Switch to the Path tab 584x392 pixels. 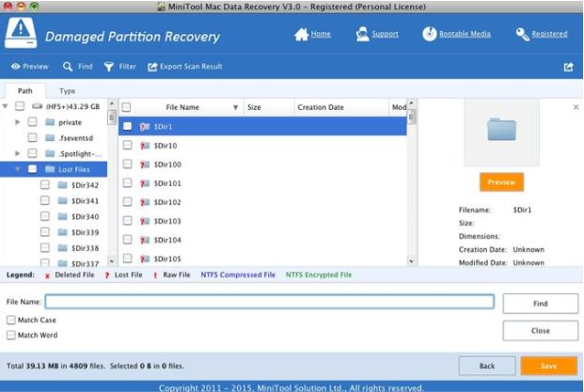25,91
